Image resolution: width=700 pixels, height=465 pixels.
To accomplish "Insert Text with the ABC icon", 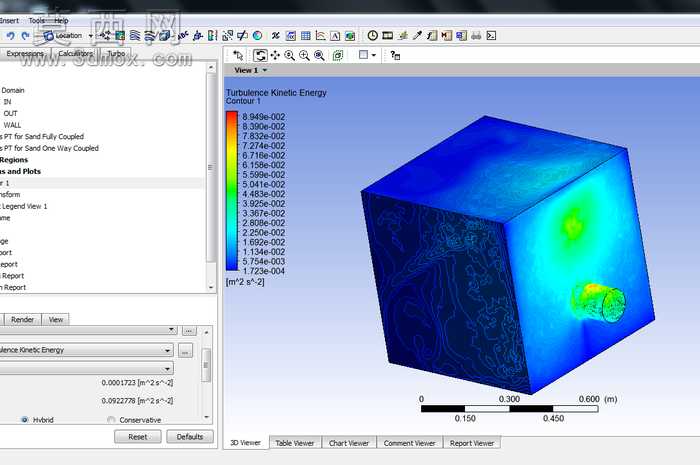I will (x=182, y=36).
